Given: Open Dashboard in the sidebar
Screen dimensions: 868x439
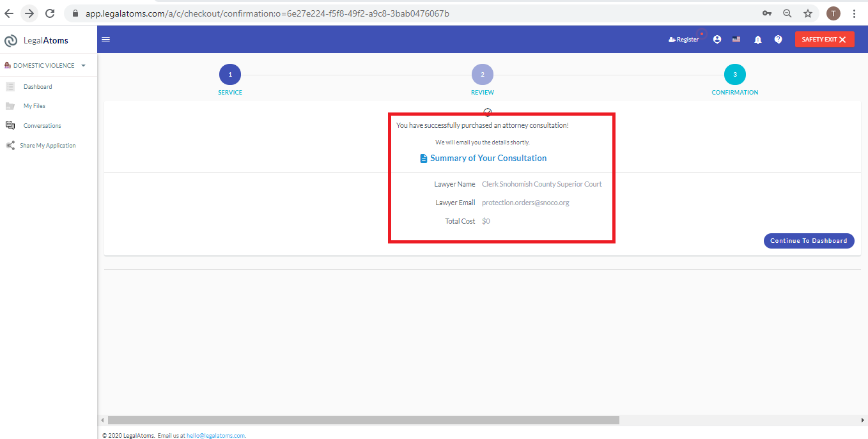Looking at the screenshot, I should click(x=38, y=87).
